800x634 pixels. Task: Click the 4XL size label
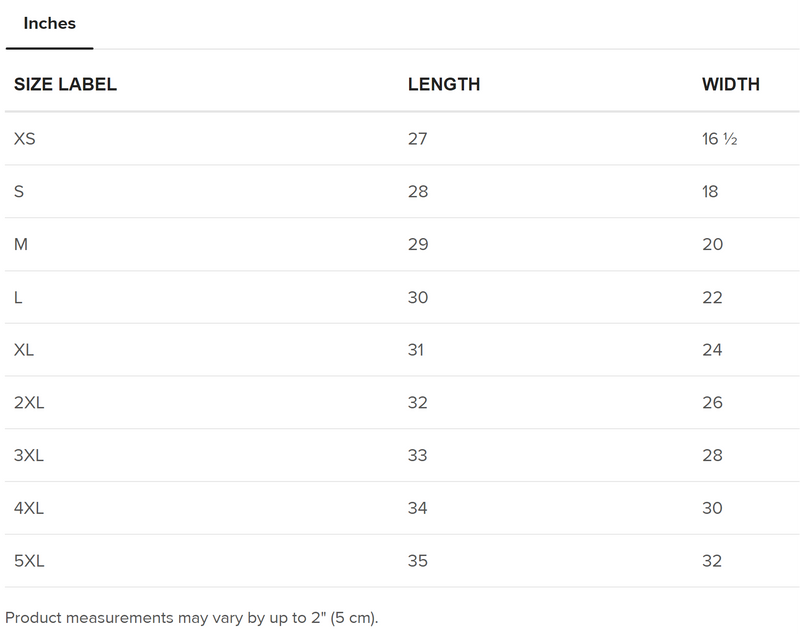30,509
